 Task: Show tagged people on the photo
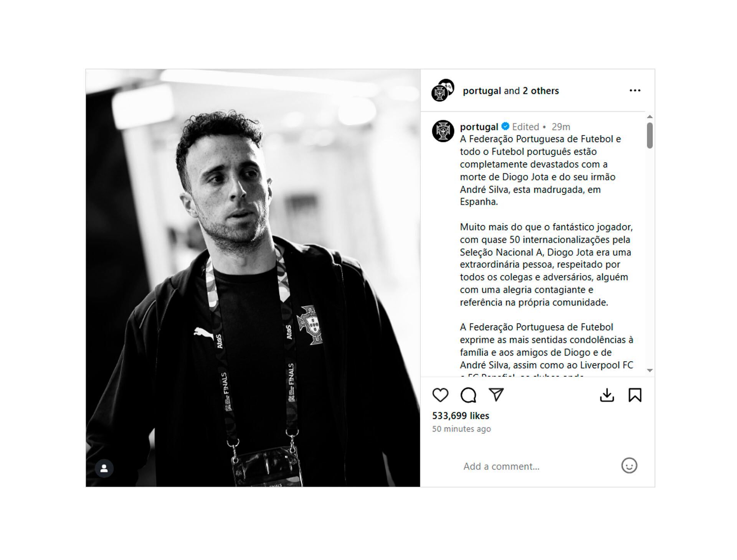(x=104, y=468)
